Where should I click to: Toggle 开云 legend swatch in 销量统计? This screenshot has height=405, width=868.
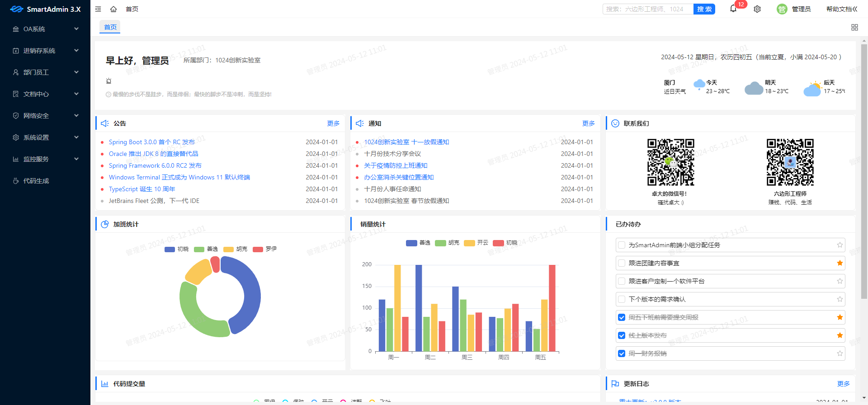pos(469,243)
